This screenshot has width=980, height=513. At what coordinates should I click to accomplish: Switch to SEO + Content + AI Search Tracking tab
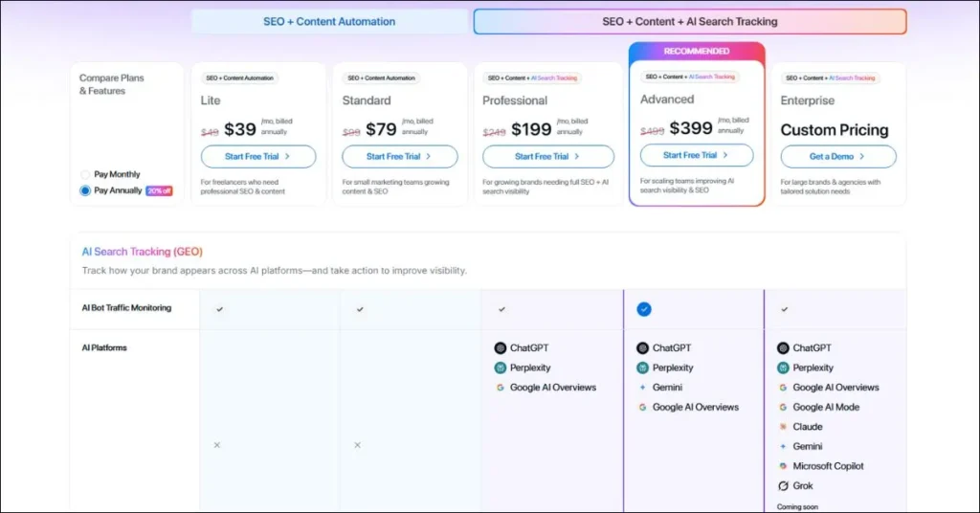[690, 21]
